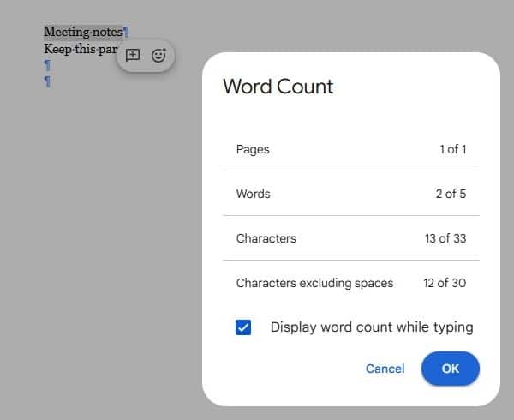
Task: Click the '1 of 1' pages value
Action: tap(452, 149)
